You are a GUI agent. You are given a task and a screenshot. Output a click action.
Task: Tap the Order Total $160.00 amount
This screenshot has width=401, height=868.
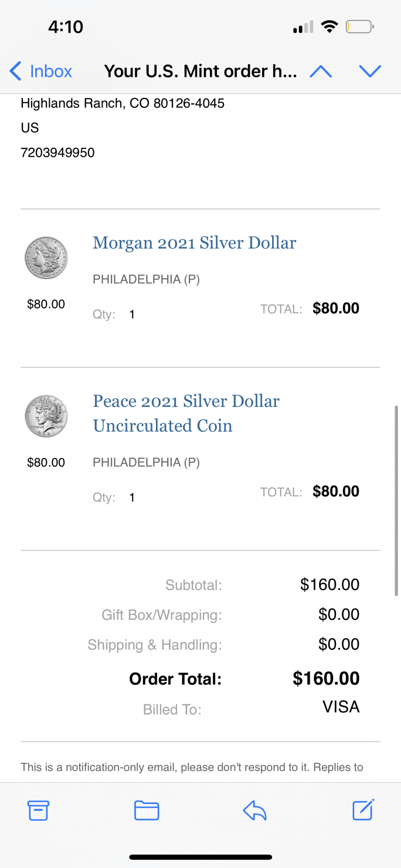(x=326, y=679)
